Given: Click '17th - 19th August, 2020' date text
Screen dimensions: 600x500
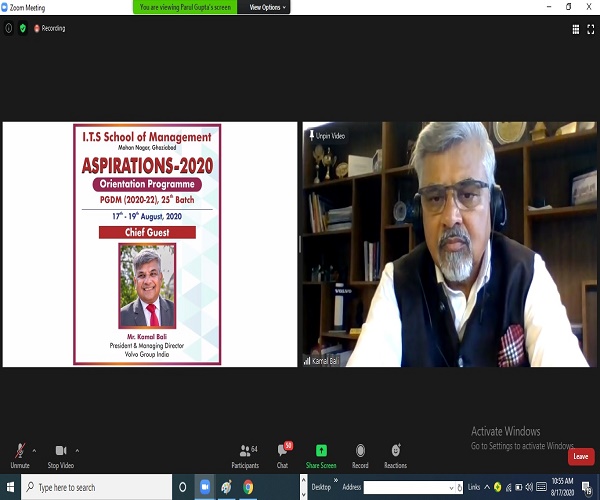Looking at the screenshot, I should [x=147, y=216].
